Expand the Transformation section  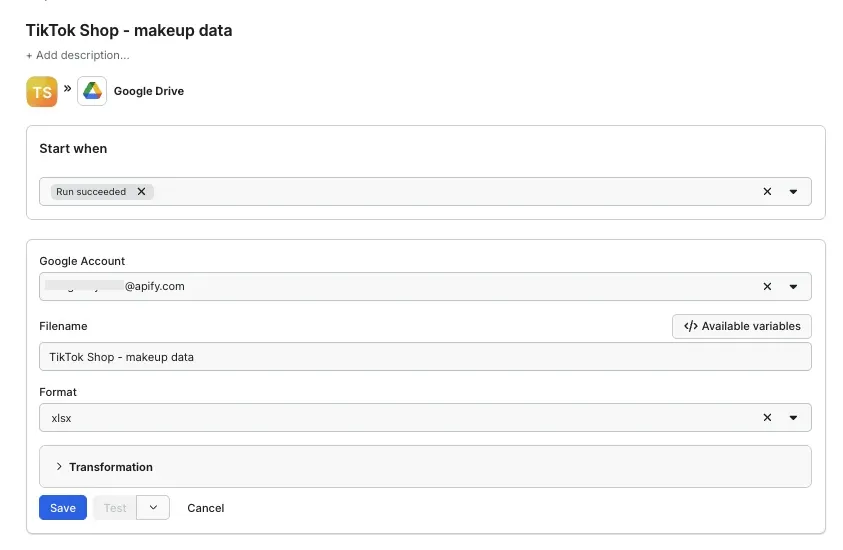click(x=425, y=467)
